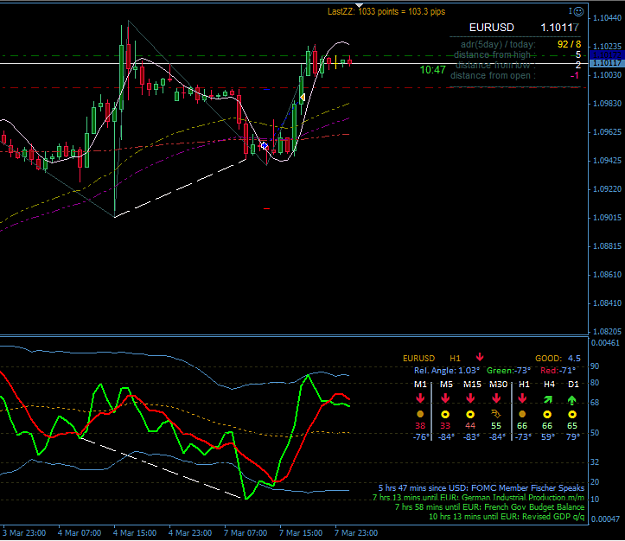This screenshot has height=541, width=625.
Task: Click the 'LastZZ: 1033 points = 103.3 pips' text
Action: pyautogui.click(x=386, y=12)
